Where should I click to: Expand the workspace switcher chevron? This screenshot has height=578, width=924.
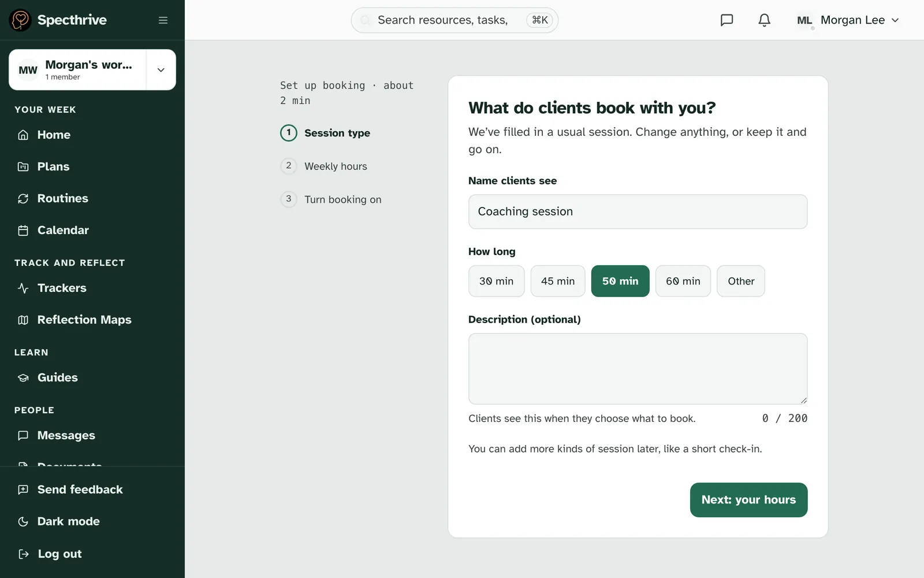(161, 70)
